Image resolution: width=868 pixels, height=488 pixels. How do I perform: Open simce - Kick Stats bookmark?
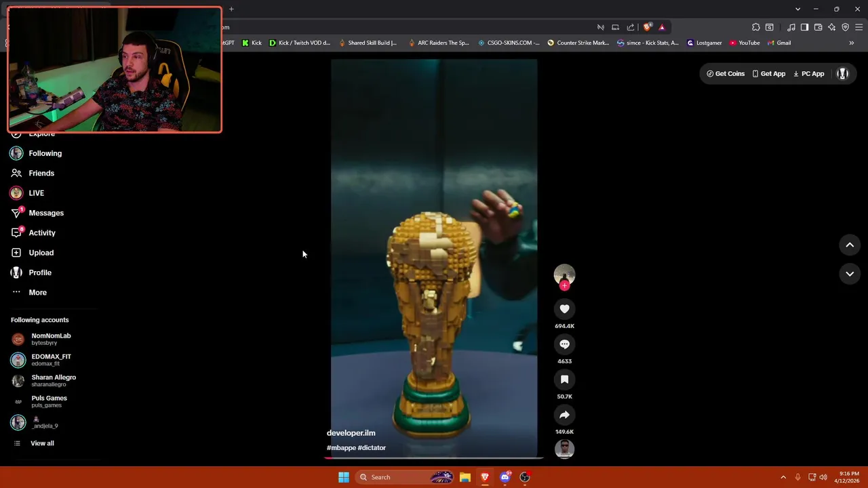click(648, 43)
